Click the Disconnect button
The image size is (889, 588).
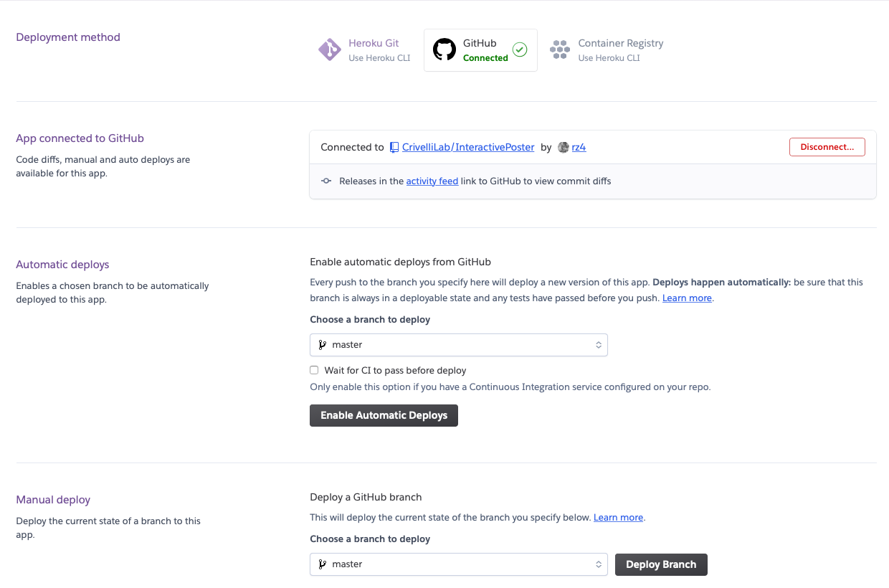(x=827, y=147)
